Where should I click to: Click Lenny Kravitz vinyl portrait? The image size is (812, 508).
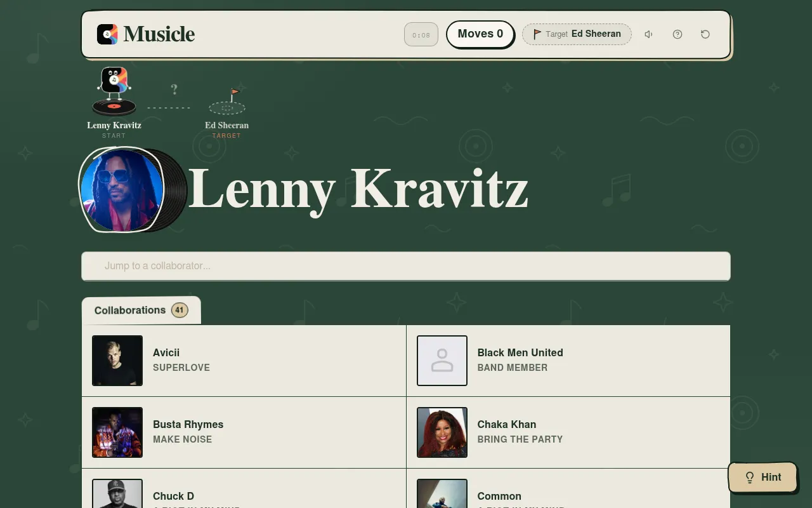[122, 190]
